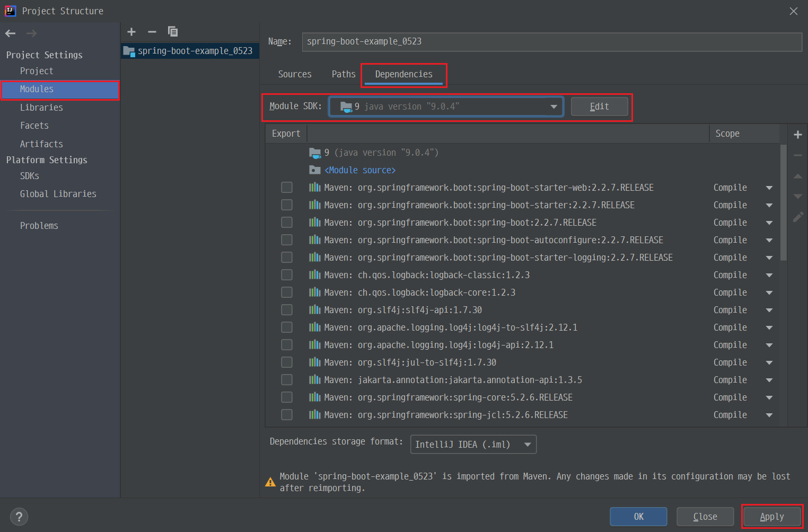Remove selected module with minus icon
Image resolution: width=808 pixels, height=532 pixels.
pyautogui.click(x=152, y=32)
